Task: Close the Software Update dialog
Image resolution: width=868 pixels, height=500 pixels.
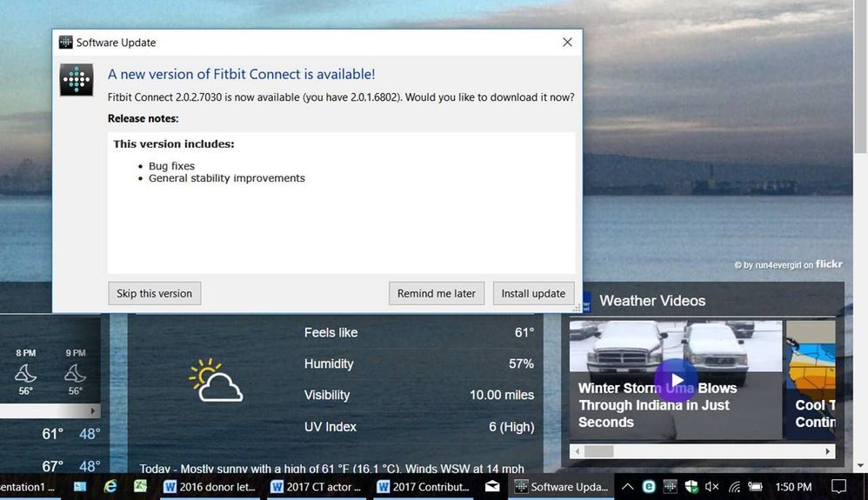Action: coord(567,43)
